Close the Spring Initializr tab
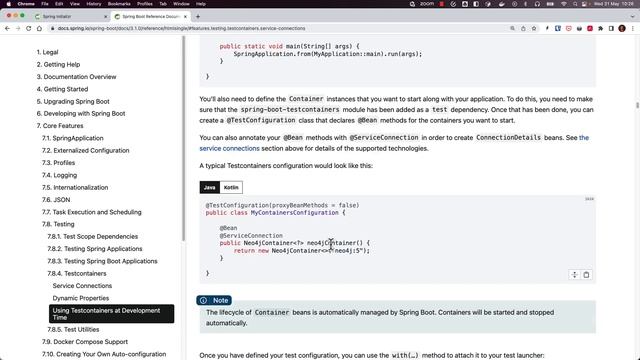 106,17
